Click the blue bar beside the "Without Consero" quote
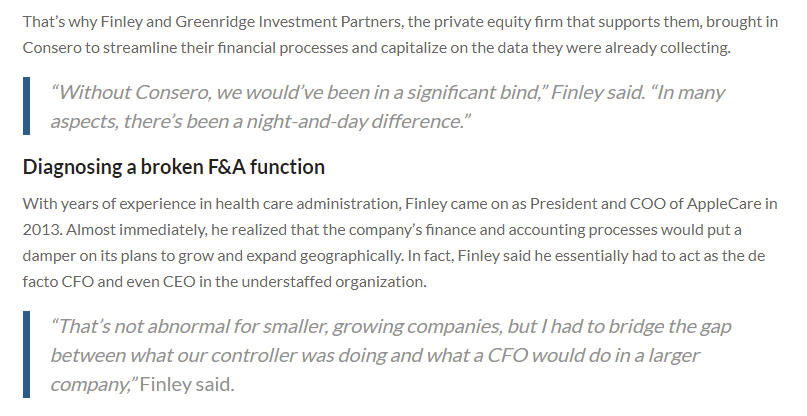This screenshot has height=416, width=807. point(27,107)
